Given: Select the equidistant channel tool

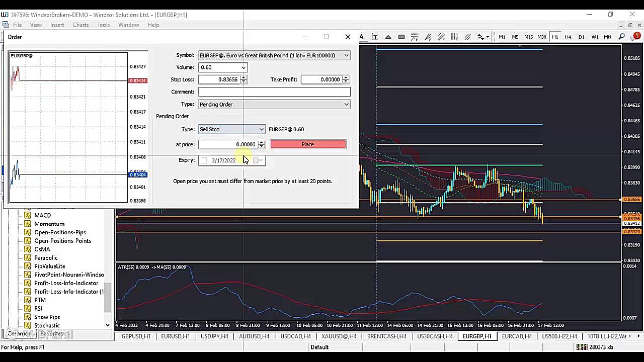Looking at the screenshot, I should coord(467,37).
